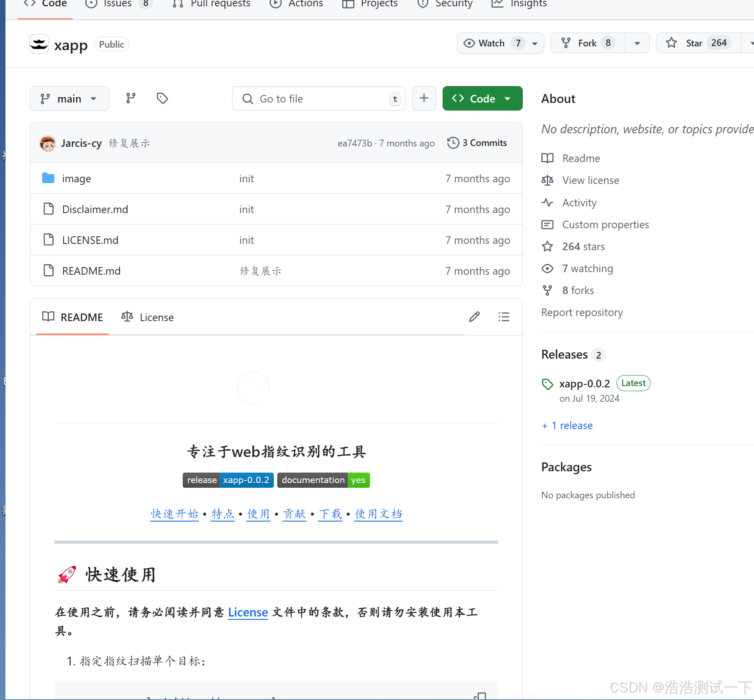
Task: Click the release xapp-0.0.2 badge
Action: point(228,480)
